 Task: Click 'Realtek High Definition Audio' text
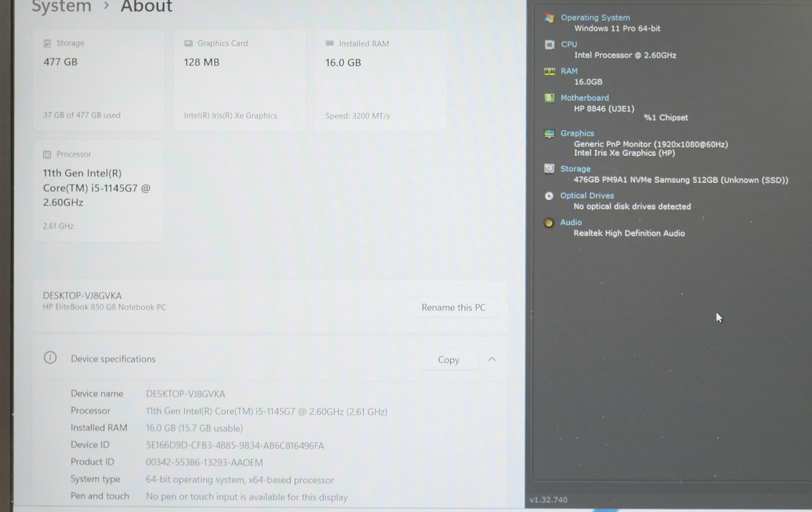pos(629,233)
